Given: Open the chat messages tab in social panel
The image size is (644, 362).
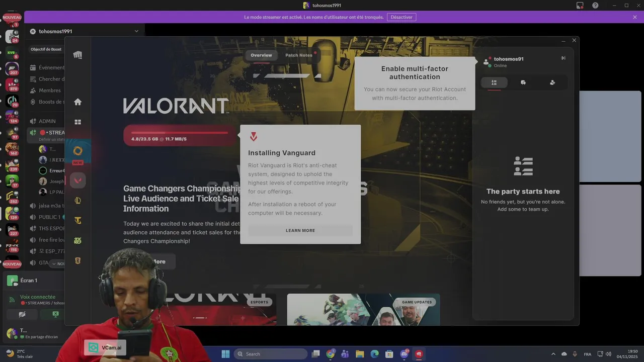Looking at the screenshot, I should [523, 82].
